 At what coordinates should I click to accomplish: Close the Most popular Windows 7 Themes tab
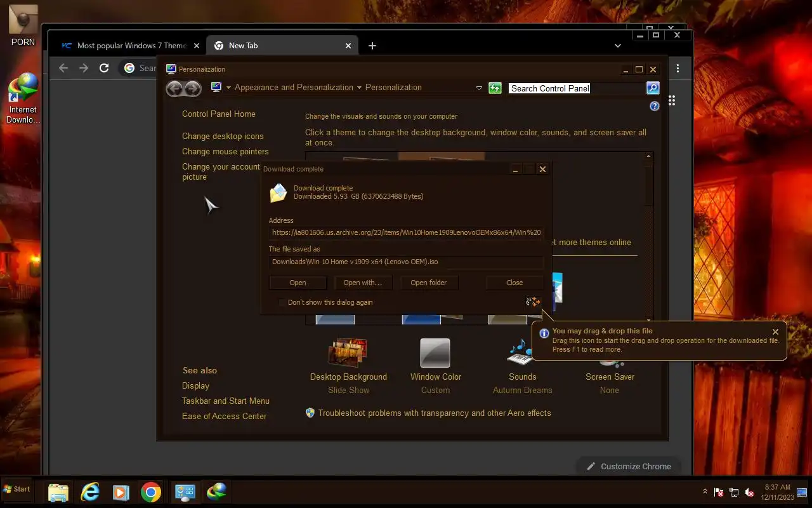[197, 46]
